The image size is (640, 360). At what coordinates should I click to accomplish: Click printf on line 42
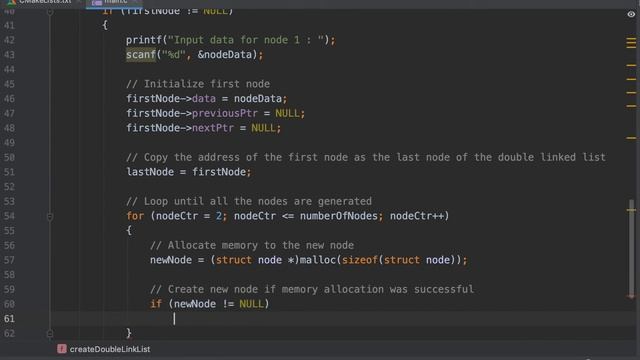click(144, 40)
